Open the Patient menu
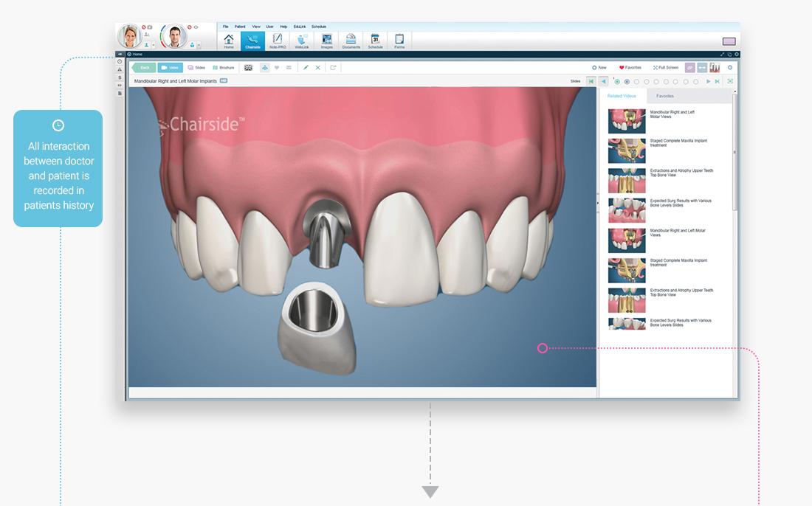 (x=241, y=27)
